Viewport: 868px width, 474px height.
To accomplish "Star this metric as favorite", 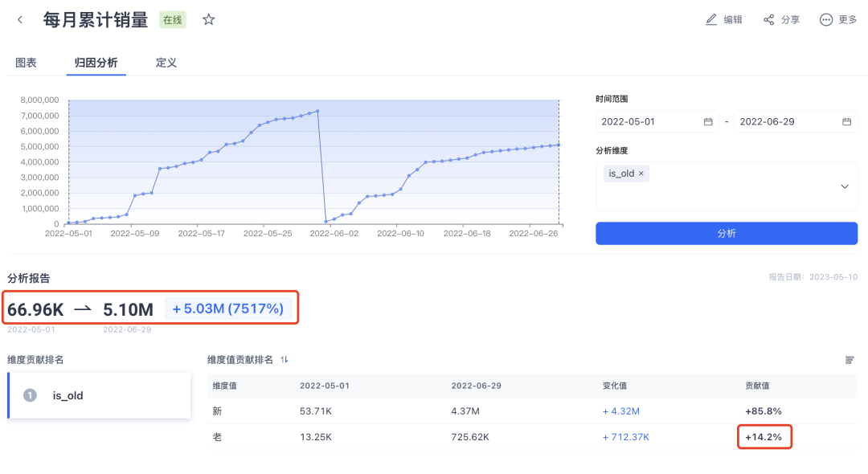I will tap(209, 20).
